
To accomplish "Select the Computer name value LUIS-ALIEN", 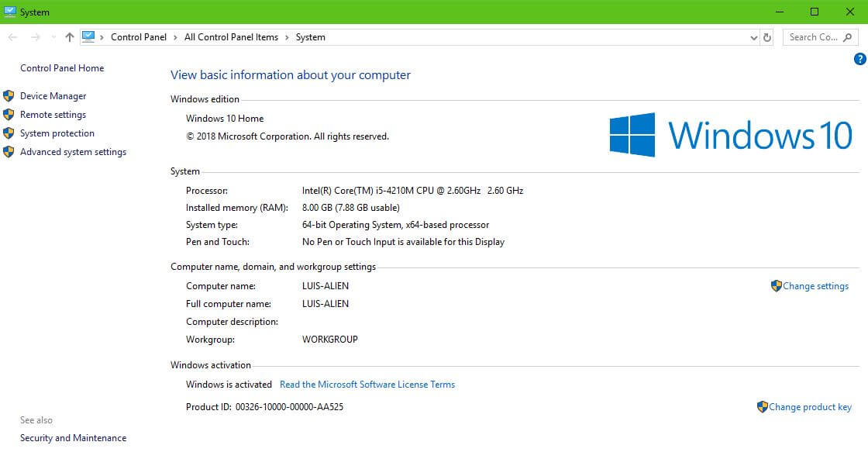I will (325, 286).
